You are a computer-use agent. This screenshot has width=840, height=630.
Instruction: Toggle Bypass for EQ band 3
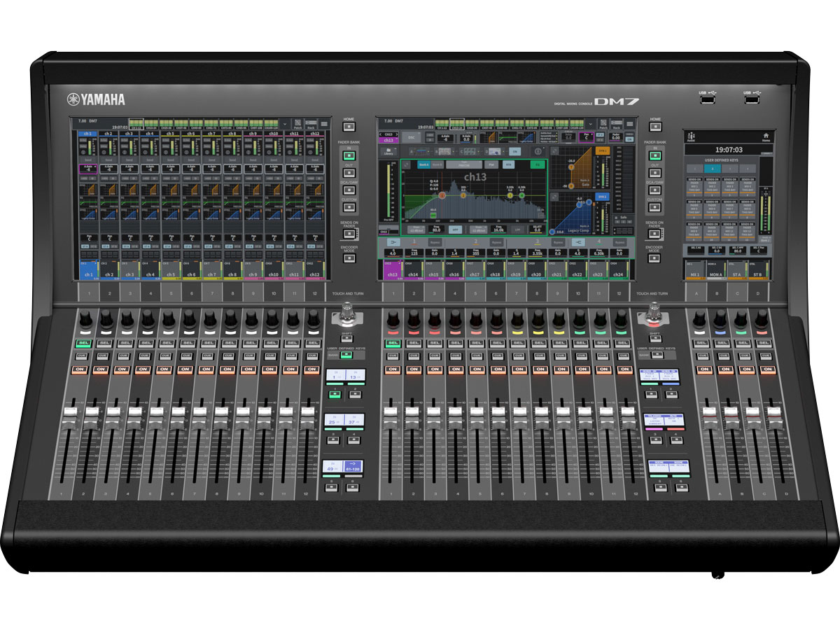point(558,242)
